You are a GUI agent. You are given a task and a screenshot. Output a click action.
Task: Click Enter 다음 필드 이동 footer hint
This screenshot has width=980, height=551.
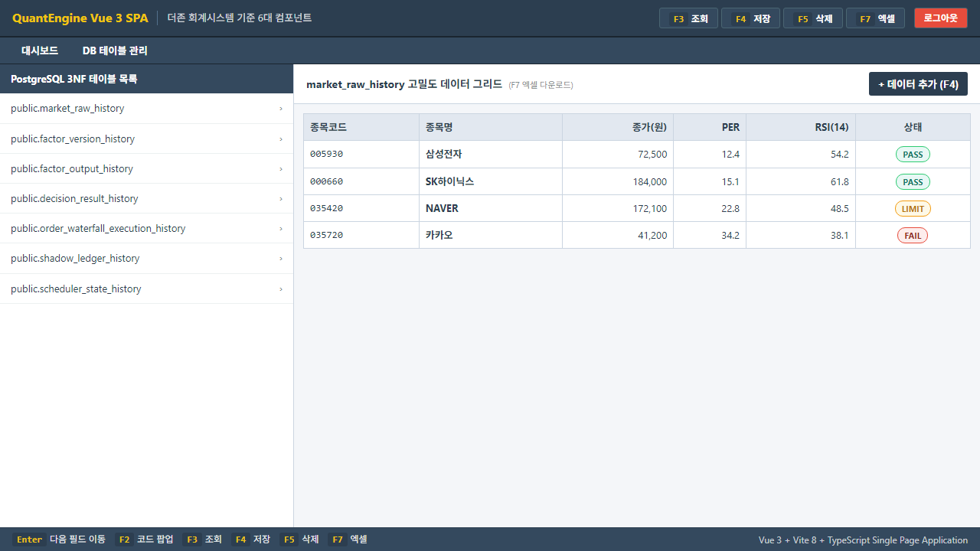click(59, 540)
